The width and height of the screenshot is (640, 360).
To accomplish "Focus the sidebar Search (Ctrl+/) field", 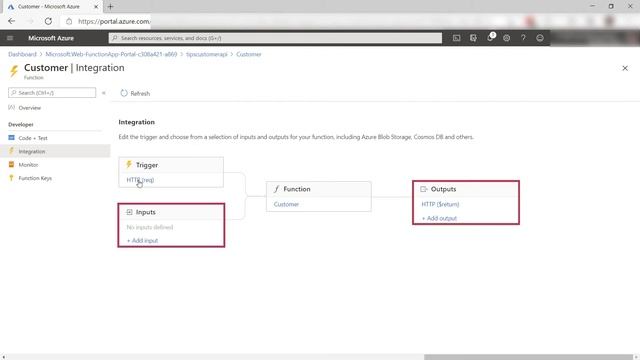I will tap(52, 93).
